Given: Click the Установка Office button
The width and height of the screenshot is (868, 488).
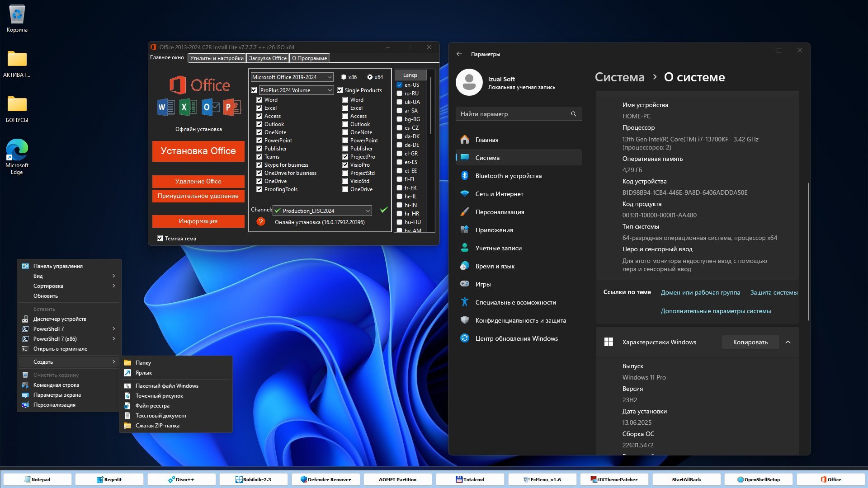Looking at the screenshot, I should point(198,151).
